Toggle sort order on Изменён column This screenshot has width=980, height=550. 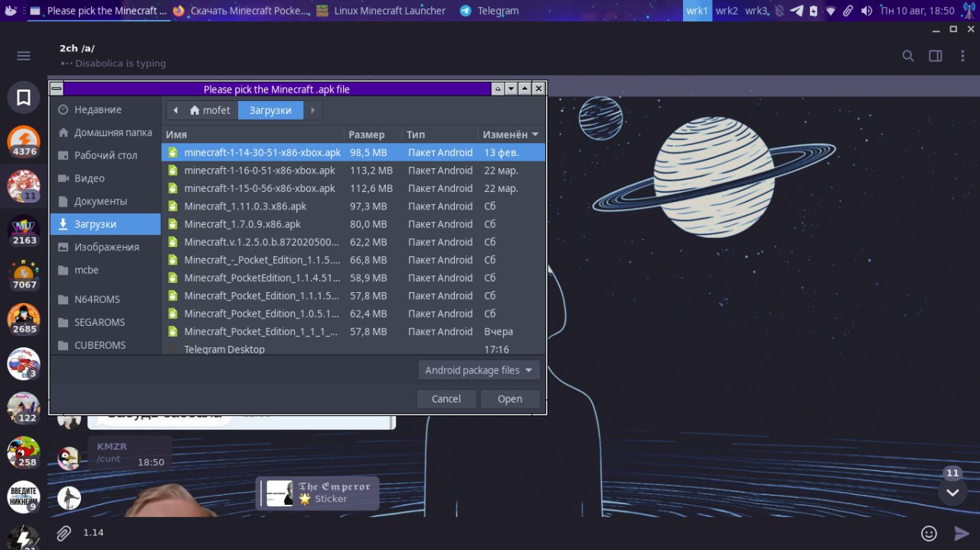click(x=510, y=135)
